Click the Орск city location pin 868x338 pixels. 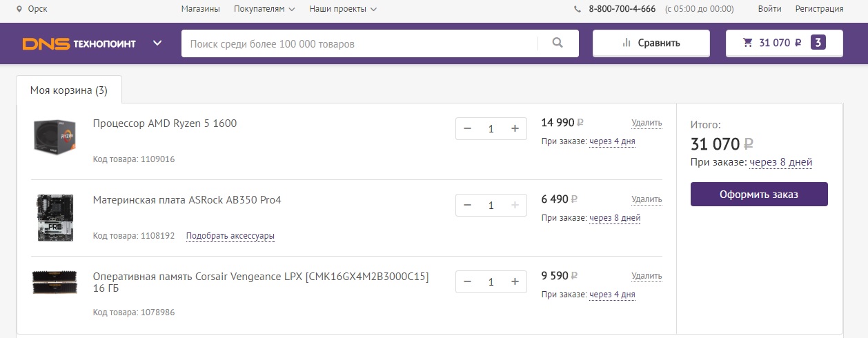pyautogui.click(x=19, y=9)
